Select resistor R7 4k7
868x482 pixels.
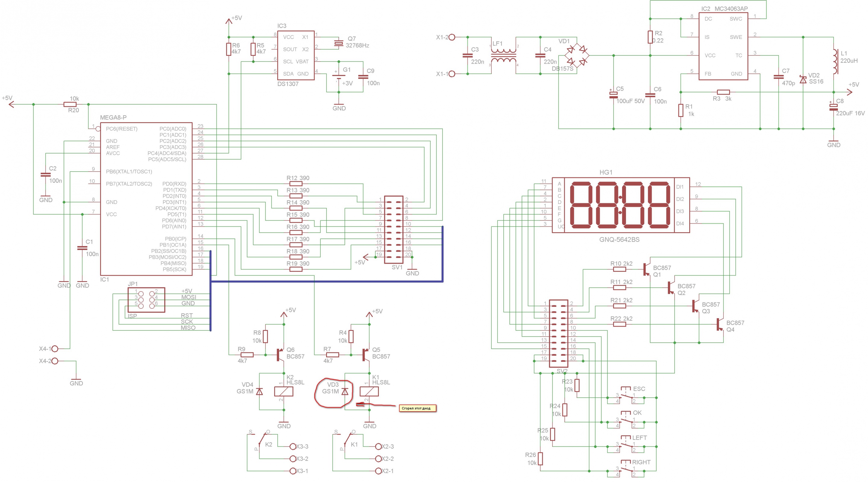tap(332, 355)
